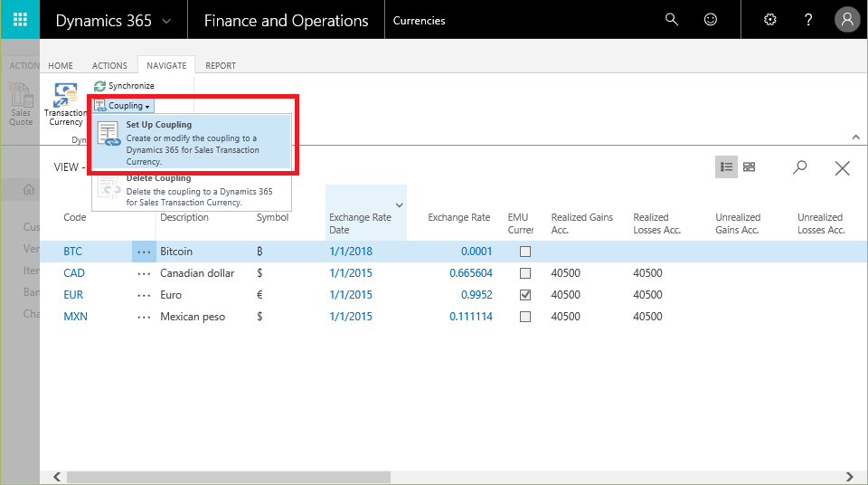Collapse the ribbon with chevron
The height and width of the screenshot is (485, 868).
(856, 137)
